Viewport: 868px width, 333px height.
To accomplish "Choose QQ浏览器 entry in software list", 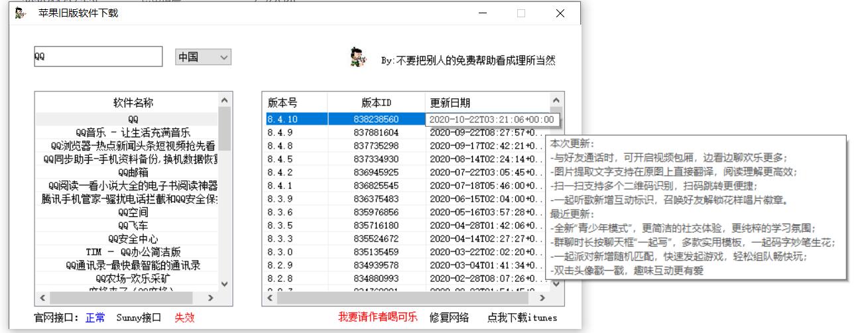I will click(127, 145).
